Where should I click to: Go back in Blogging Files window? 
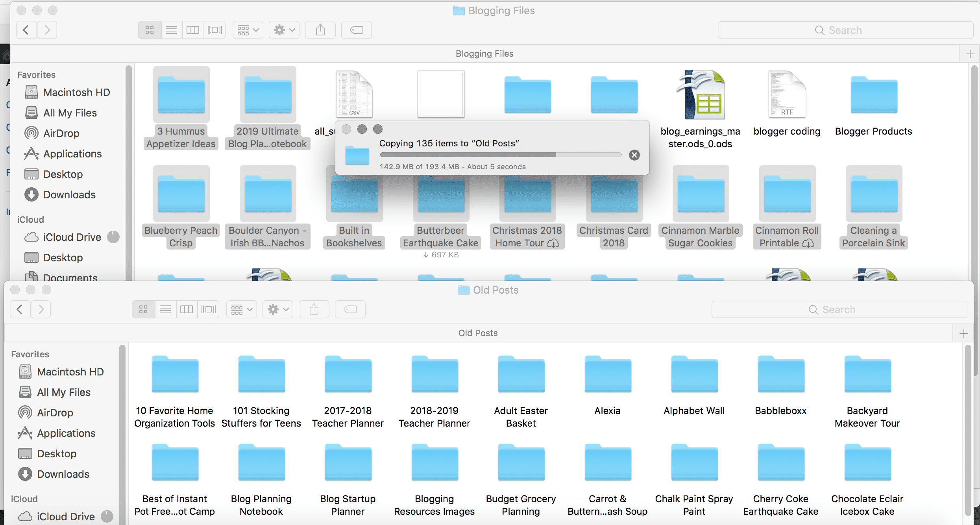pos(26,30)
